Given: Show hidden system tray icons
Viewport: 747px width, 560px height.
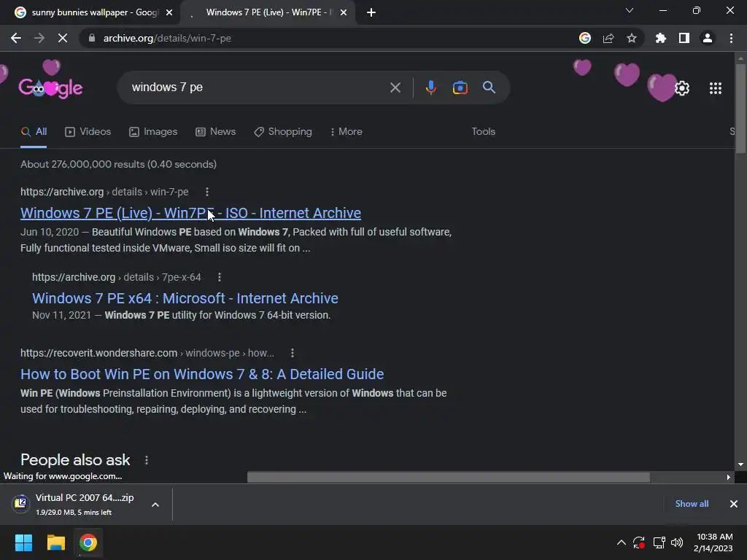Looking at the screenshot, I should pyautogui.click(x=622, y=542).
